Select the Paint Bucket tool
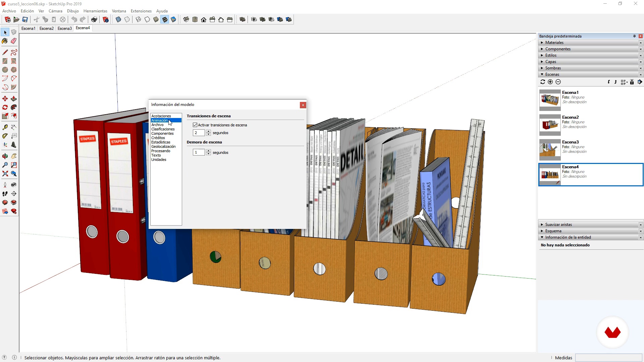This screenshot has height=362, width=644. (x=5, y=41)
